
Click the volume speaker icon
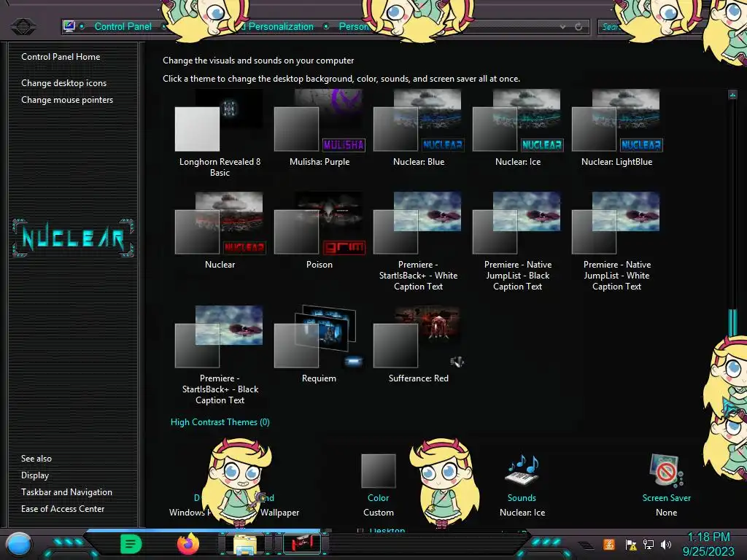coord(665,544)
